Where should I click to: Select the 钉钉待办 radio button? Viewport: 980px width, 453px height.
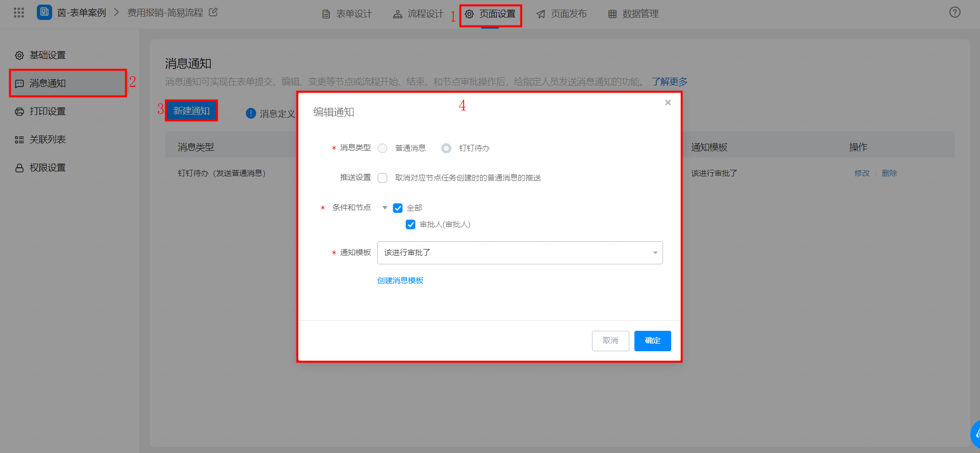pyautogui.click(x=446, y=148)
